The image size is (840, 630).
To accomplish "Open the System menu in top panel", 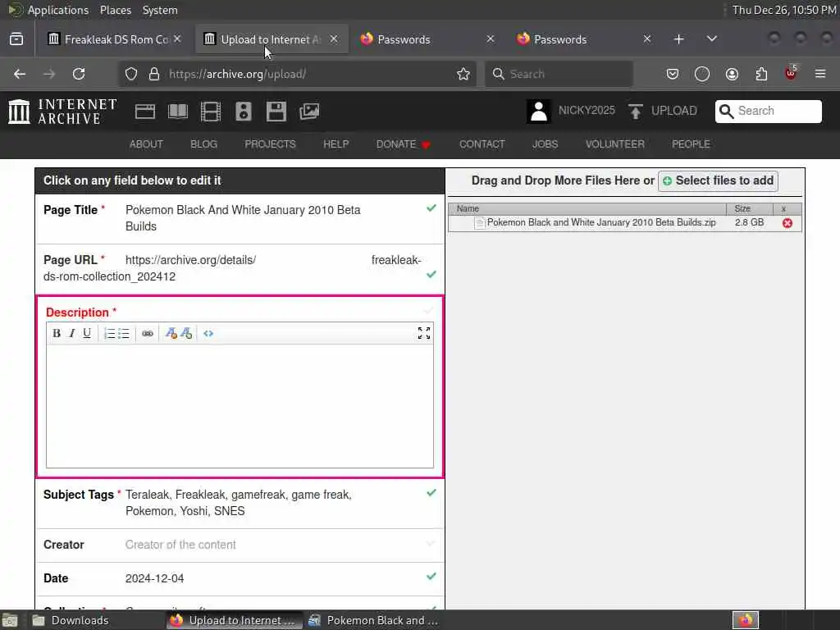I will pos(160,10).
